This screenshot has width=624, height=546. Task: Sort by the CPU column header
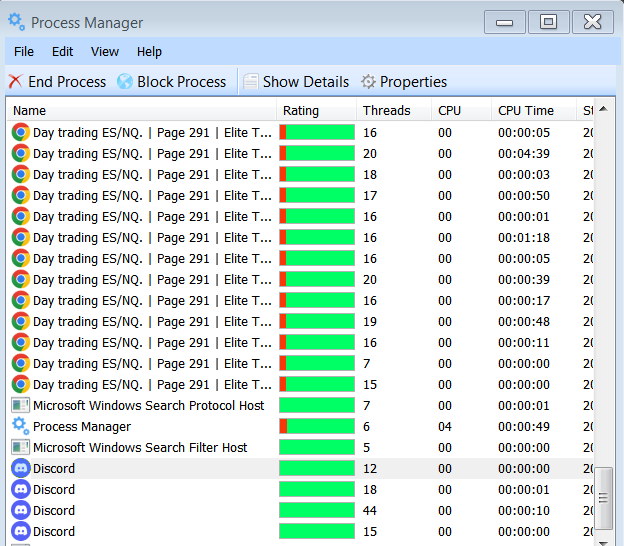tap(462, 110)
